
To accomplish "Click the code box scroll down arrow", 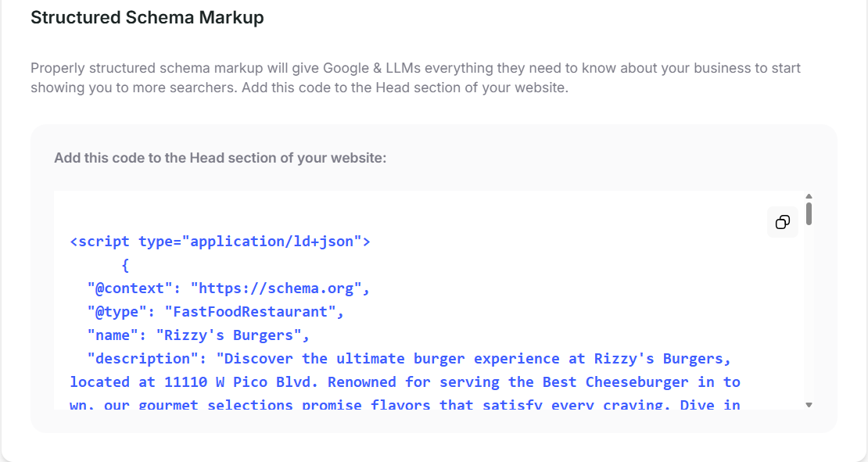I will (x=809, y=405).
